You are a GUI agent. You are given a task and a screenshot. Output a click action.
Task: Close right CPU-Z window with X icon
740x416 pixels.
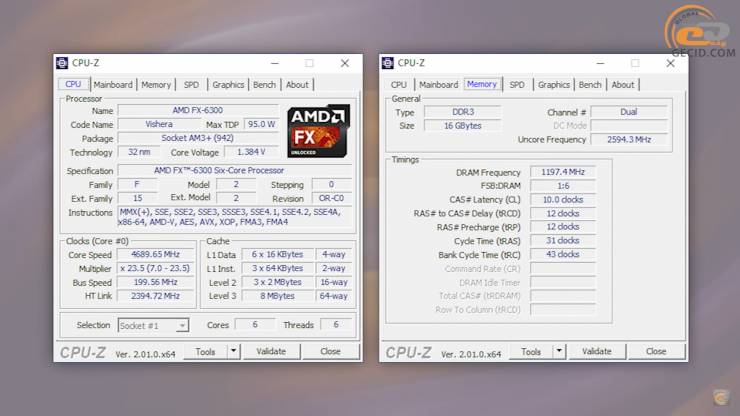pos(671,63)
